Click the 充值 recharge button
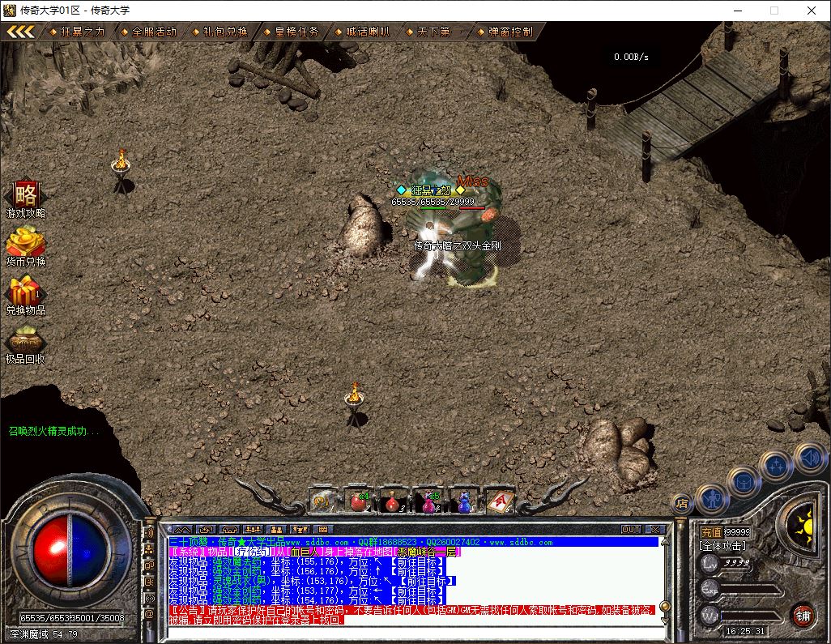The width and height of the screenshot is (831, 644). [x=711, y=532]
